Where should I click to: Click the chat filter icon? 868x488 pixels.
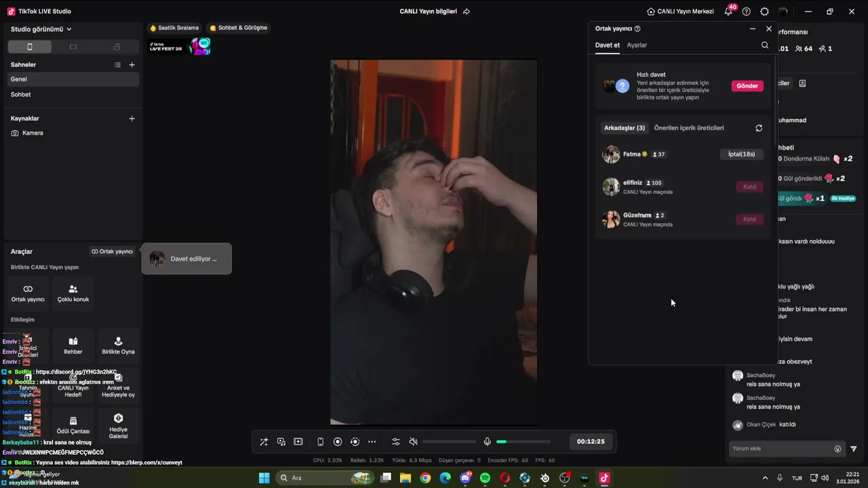coord(854,449)
